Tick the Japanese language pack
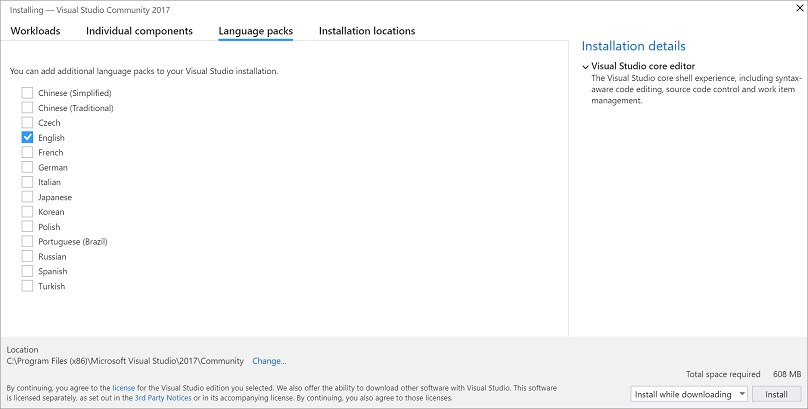This screenshot has width=808, height=409. click(27, 197)
